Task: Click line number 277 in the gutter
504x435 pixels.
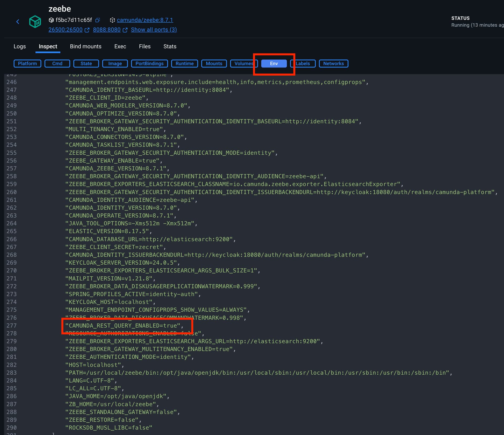Action: point(12,326)
